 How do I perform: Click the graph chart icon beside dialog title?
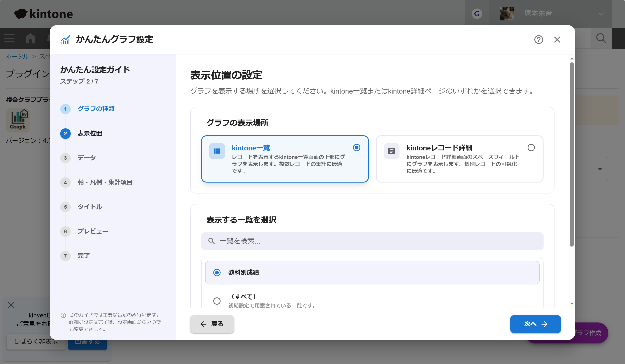tap(65, 40)
